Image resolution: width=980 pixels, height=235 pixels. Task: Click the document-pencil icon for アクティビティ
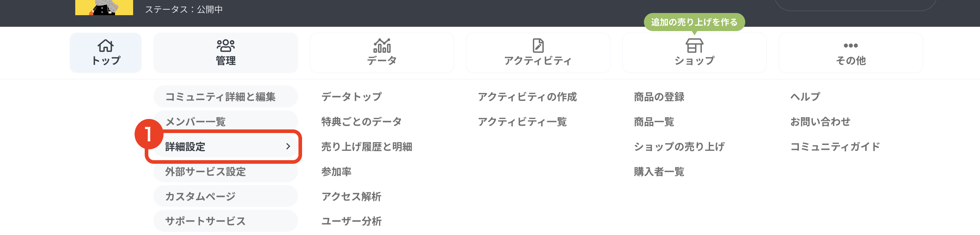538,46
